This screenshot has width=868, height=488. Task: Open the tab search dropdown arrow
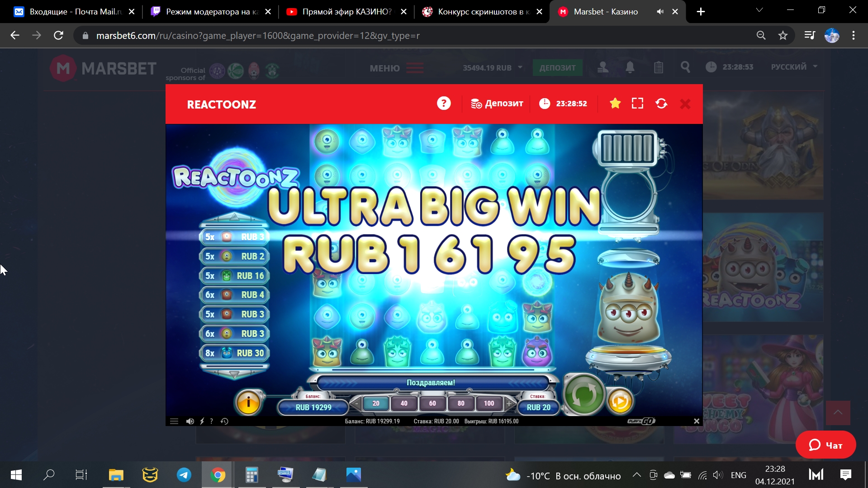pos(759,10)
